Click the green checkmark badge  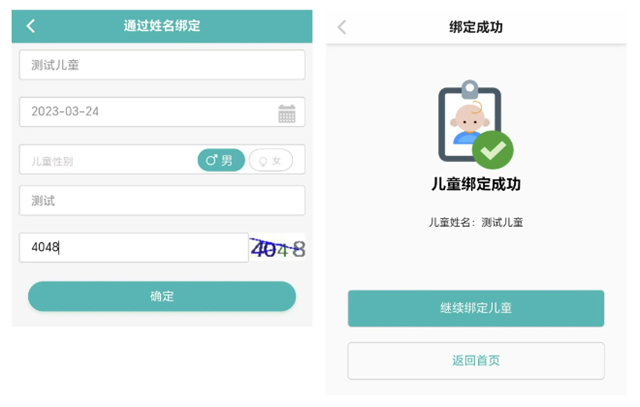pyautogui.click(x=493, y=150)
